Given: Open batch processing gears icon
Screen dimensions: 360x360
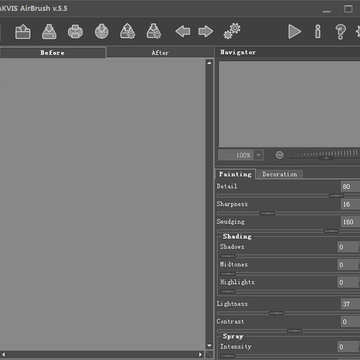Looking at the screenshot, I should point(232,31).
